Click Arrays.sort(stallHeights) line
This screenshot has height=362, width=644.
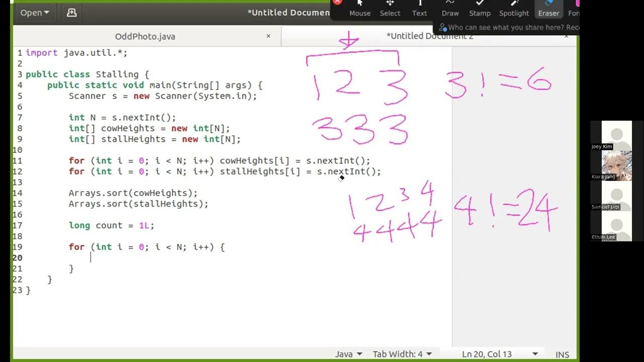pyautogui.click(x=138, y=204)
